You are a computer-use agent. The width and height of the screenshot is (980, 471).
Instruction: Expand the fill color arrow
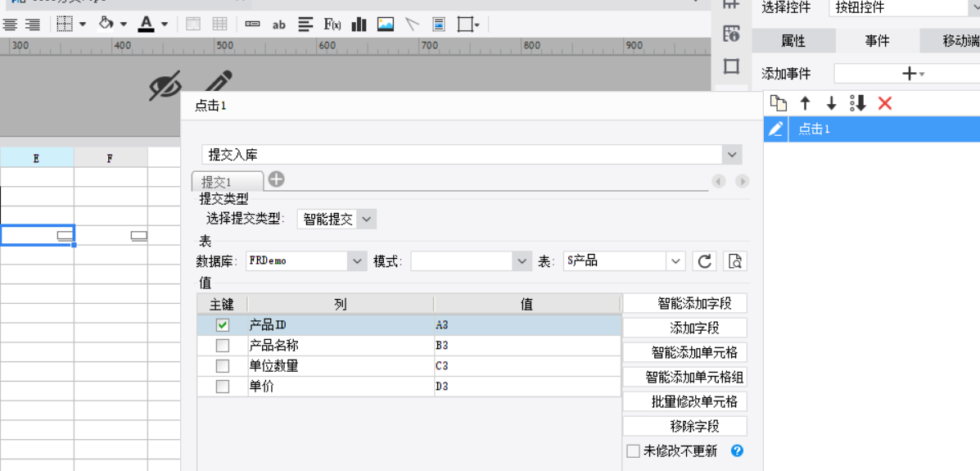(x=124, y=25)
